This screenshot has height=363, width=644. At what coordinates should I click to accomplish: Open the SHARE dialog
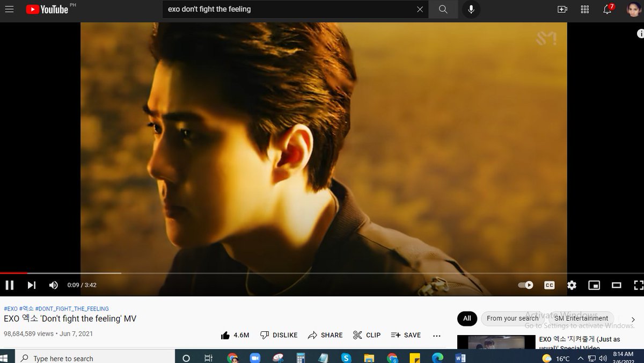coord(325,335)
